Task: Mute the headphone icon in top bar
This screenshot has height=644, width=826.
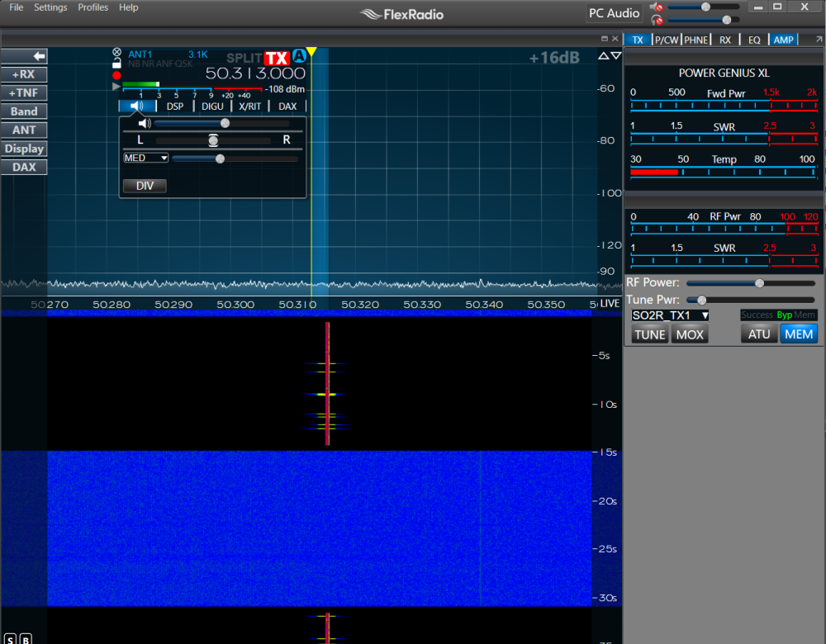Action: point(657,20)
